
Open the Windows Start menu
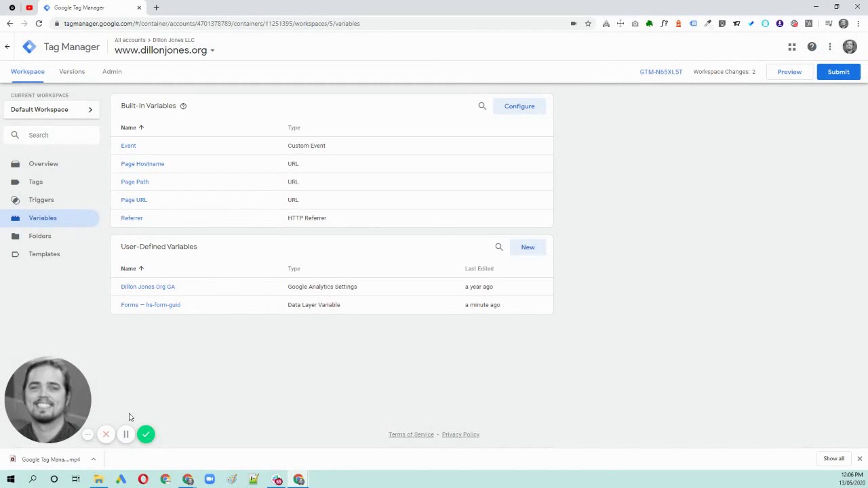pyautogui.click(x=10, y=479)
